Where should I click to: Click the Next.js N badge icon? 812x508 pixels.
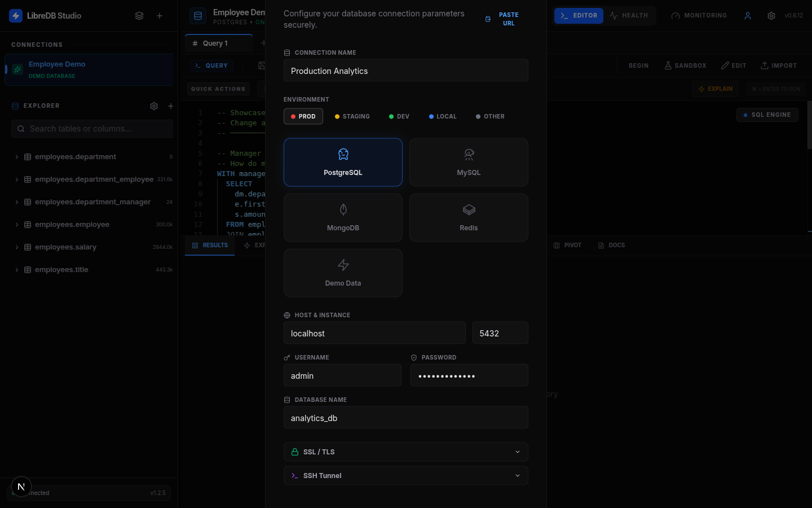pyautogui.click(x=21, y=487)
